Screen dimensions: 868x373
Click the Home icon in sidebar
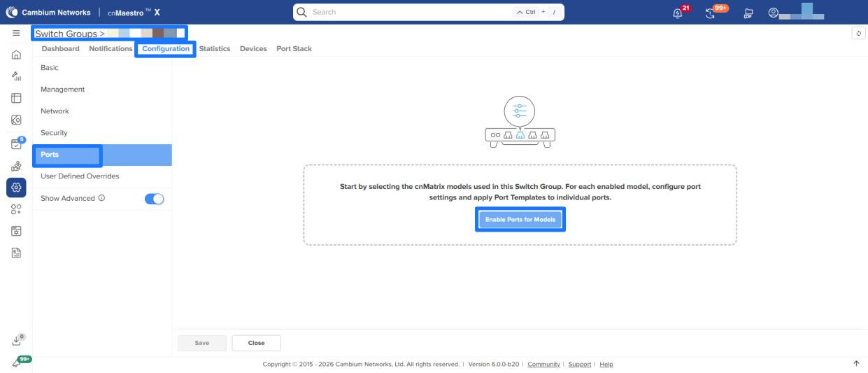[15, 56]
